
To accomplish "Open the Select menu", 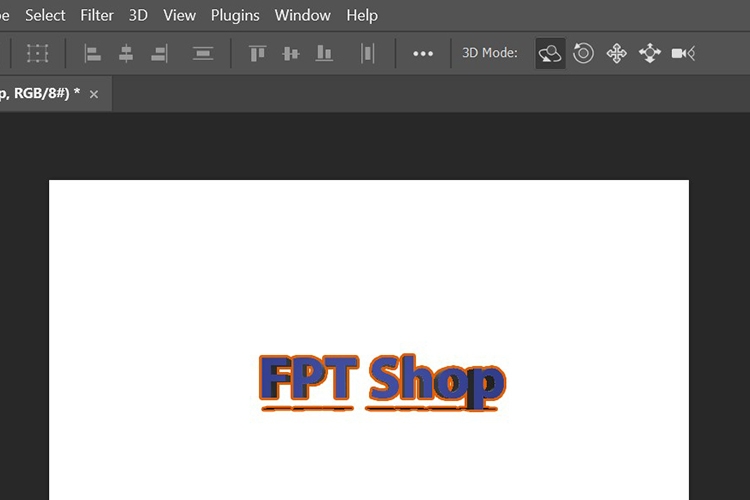I will [45, 15].
